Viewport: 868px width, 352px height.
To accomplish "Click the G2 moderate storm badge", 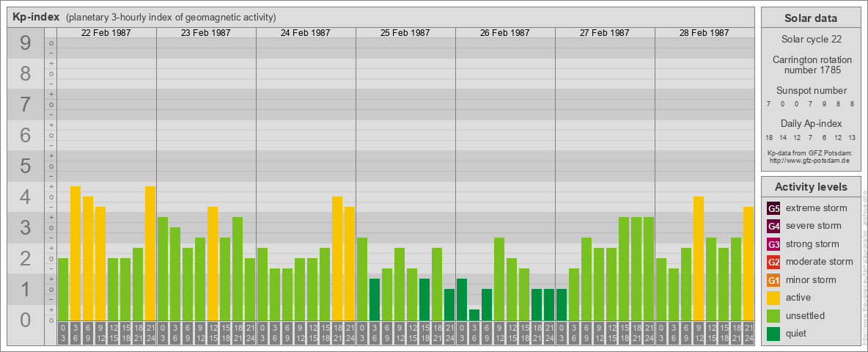I will [773, 262].
